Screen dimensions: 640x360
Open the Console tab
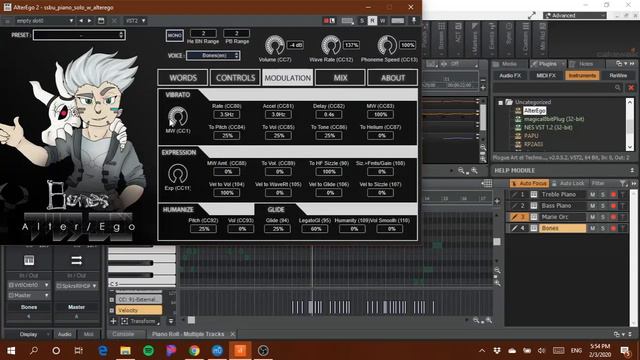[123, 334]
